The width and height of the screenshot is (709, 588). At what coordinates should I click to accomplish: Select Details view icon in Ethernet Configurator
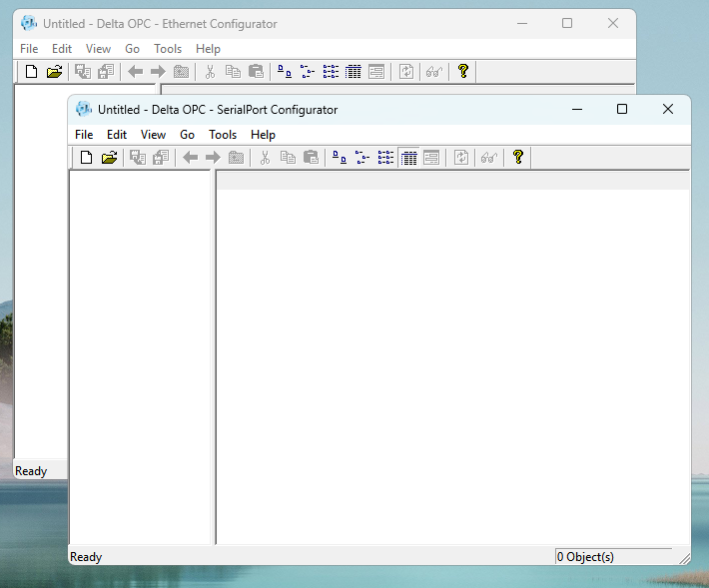pyautogui.click(x=354, y=72)
